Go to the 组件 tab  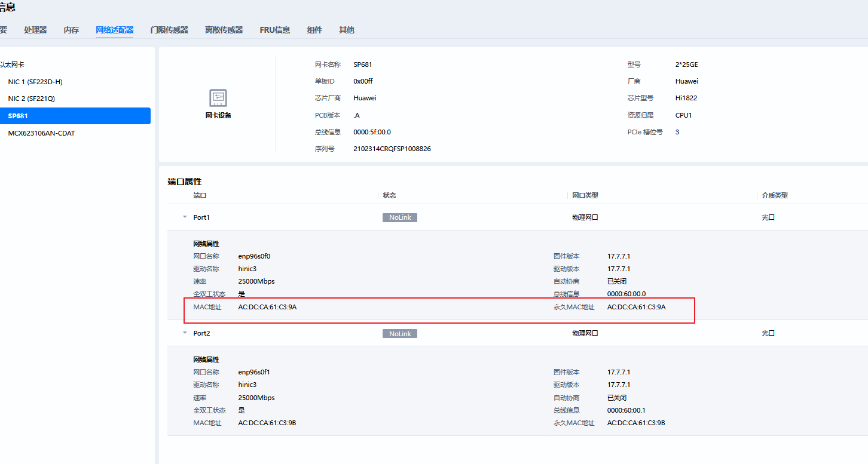314,30
